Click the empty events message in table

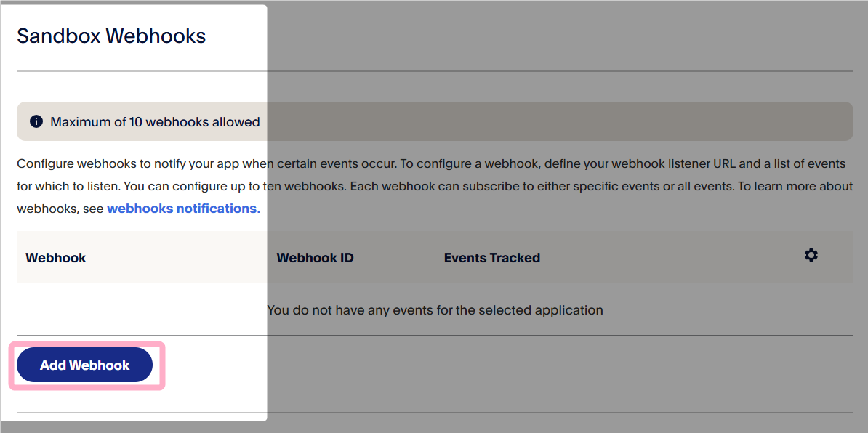[x=435, y=310]
